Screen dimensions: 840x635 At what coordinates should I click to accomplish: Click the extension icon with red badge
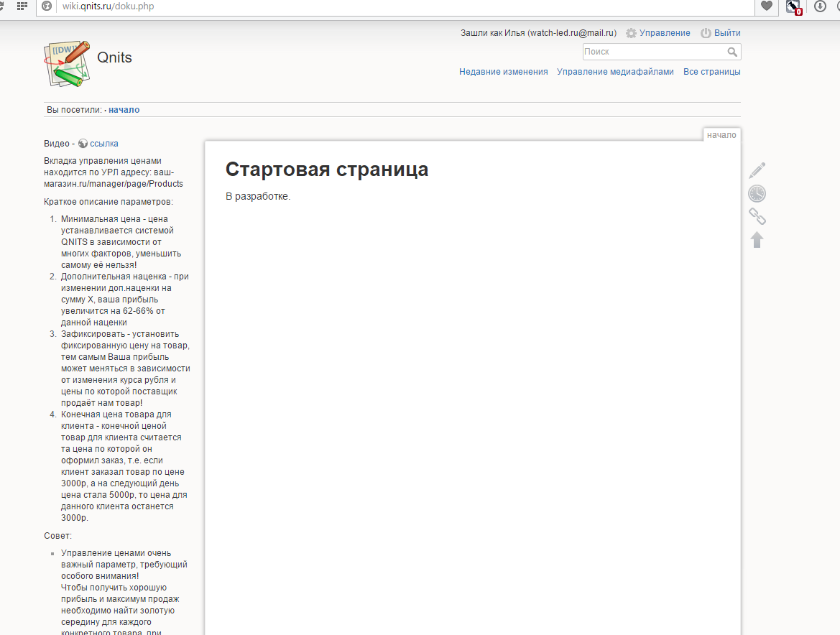(x=793, y=6)
